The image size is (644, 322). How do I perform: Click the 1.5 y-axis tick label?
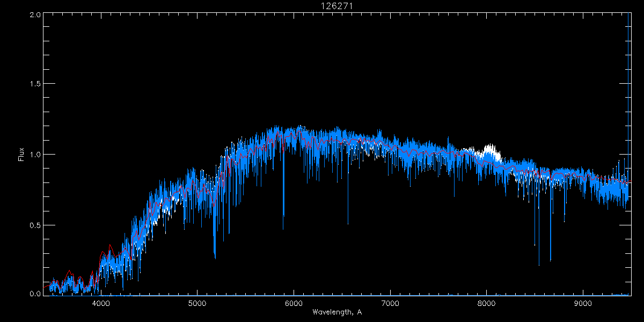(x=35, y=84)
